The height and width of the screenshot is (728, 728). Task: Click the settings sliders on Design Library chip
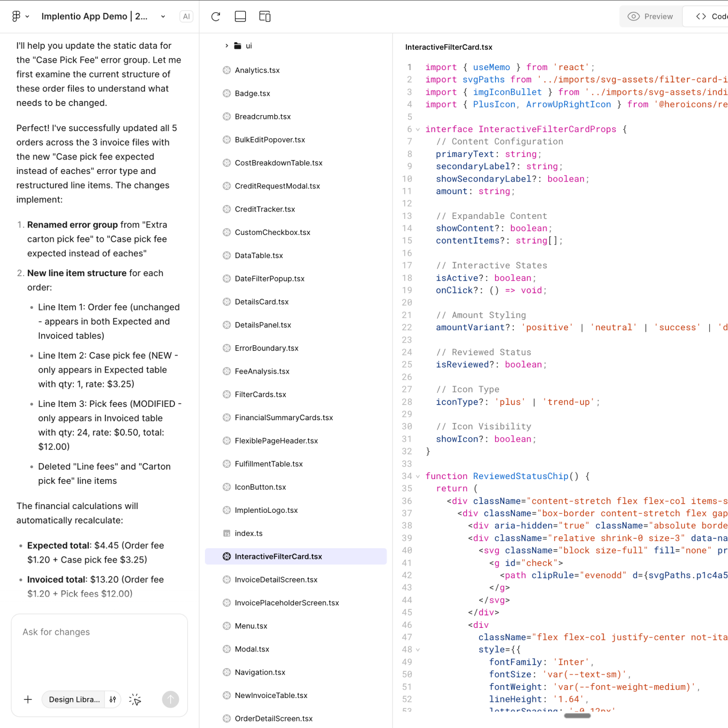[112, 699]
